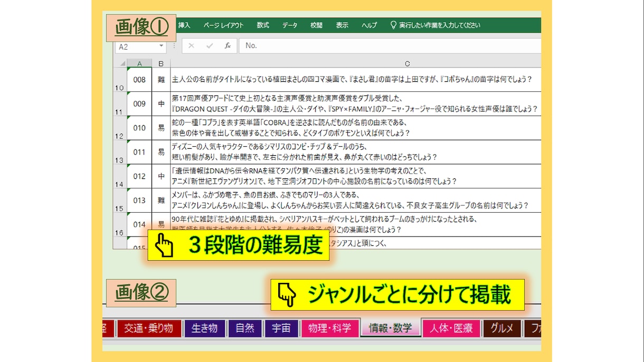Open the データ ribbon tab
This screenshot has height=362, width=644.
pos(290,25)
